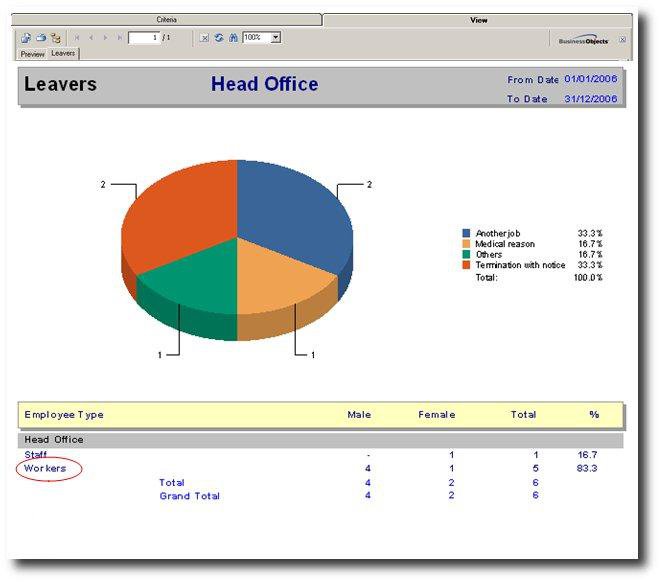Select the Leavers sub-tab
Screen dimensions: 661x582
[63, 54]
